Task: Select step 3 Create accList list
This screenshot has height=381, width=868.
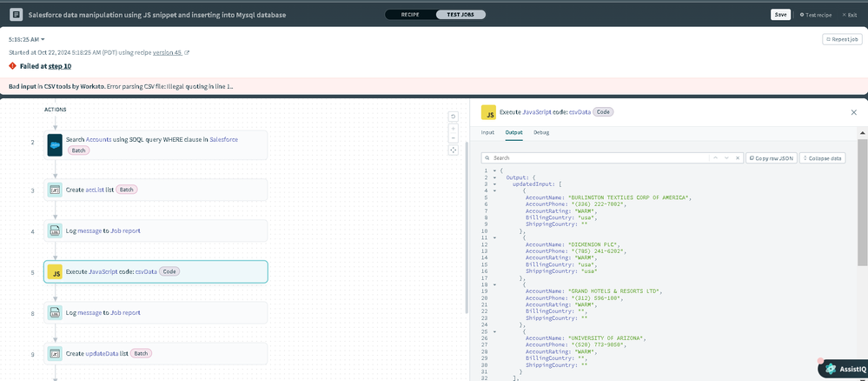Action: 156,190
